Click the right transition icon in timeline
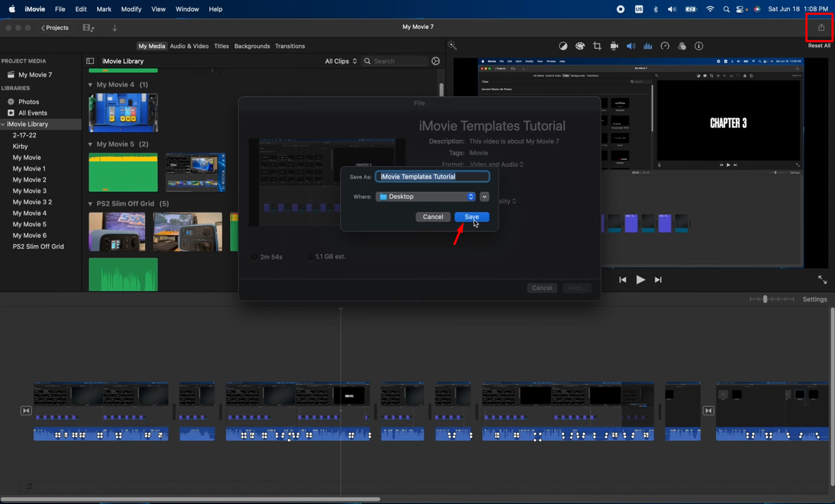Screen dimensions: 835x504 pos(708,410)
